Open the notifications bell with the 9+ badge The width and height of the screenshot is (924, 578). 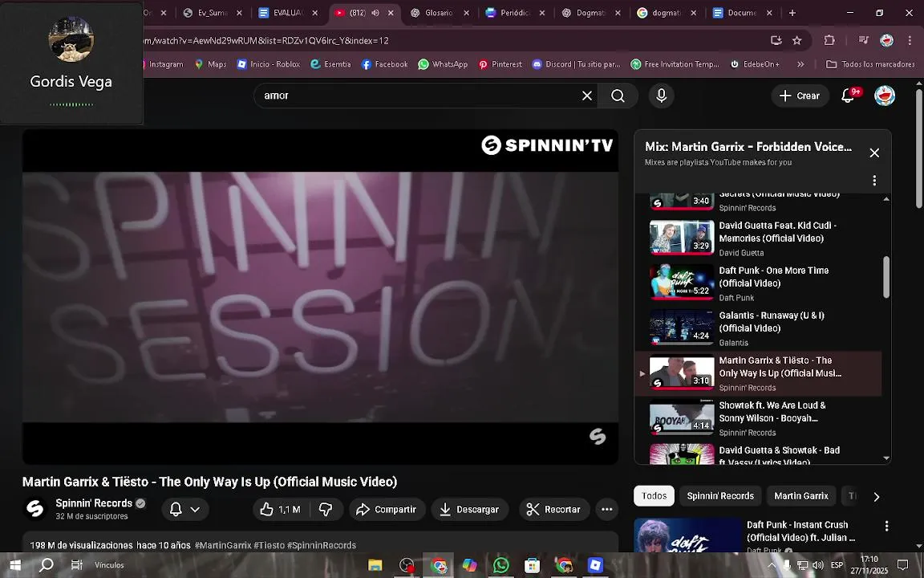pos(849,96)
